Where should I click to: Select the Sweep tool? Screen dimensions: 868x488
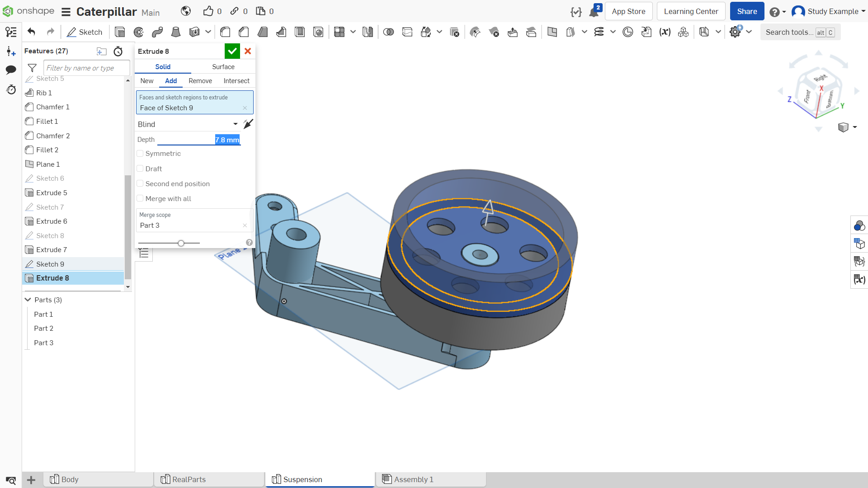pos(157,32)
